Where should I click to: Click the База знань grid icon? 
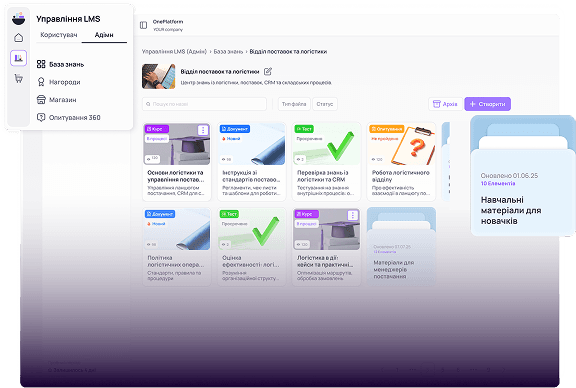coord(41,64)
